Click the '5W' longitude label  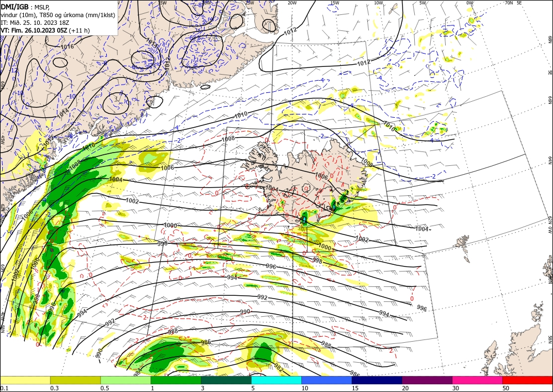(x=423, y=3)
